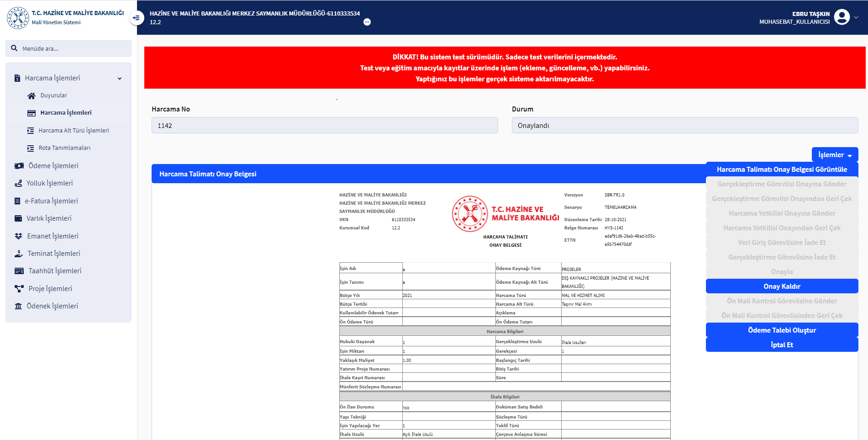Click the Varlık İşlemleri wallet icon
The height and width of the screenshot is (440, 868).
click(18, 218)
